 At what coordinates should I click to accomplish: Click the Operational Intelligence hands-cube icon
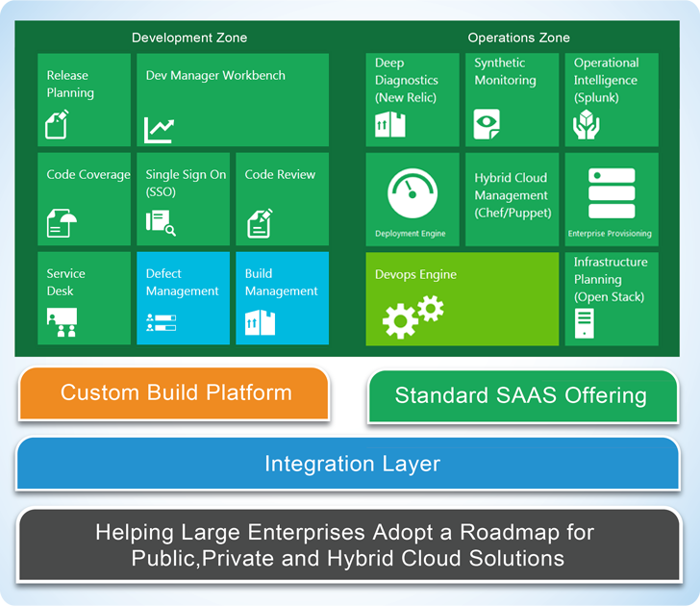pyautogui.click(x=587, y=125)
